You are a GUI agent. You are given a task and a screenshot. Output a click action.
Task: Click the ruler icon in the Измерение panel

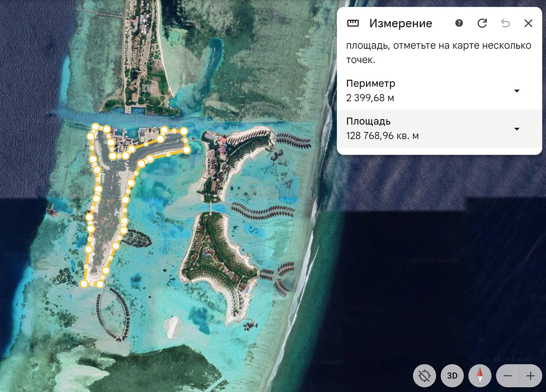tap(353, 23)
